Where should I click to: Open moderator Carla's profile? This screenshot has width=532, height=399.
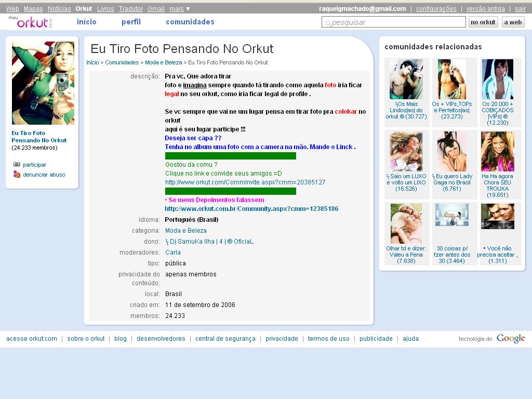pyautogui.click(x=173, y=252)
